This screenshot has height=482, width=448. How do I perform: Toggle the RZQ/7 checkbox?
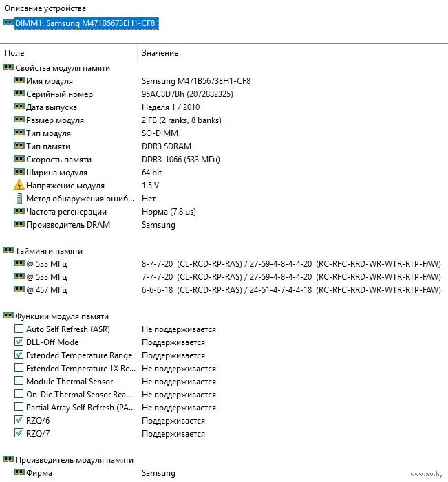19,434
